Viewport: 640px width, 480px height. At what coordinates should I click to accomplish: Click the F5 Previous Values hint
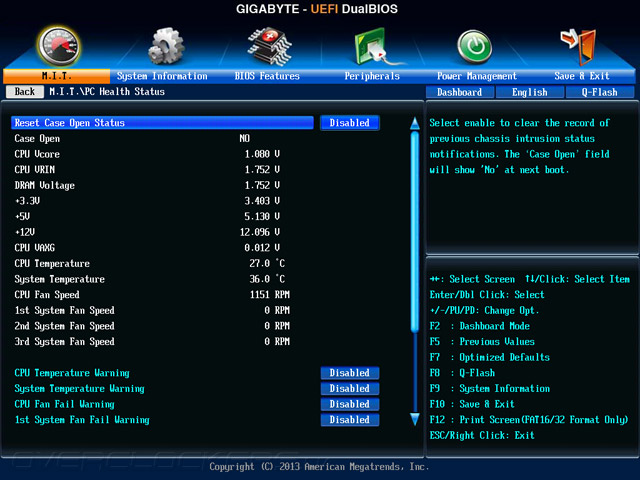(482, 342)
